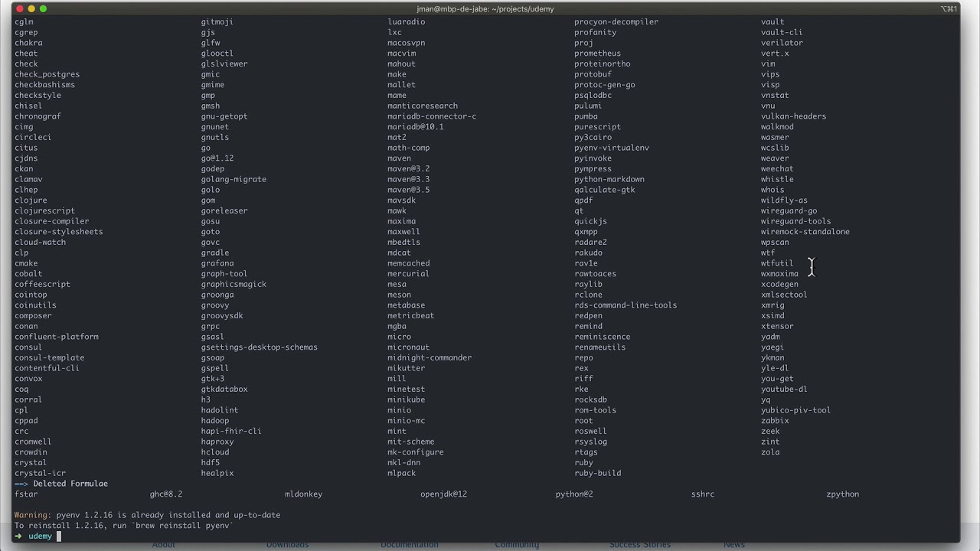The width and height of the screenshot is (980, 551).
Task: Click the 'closure-stylesheets' formula name
Action: [x=58, y=232]
